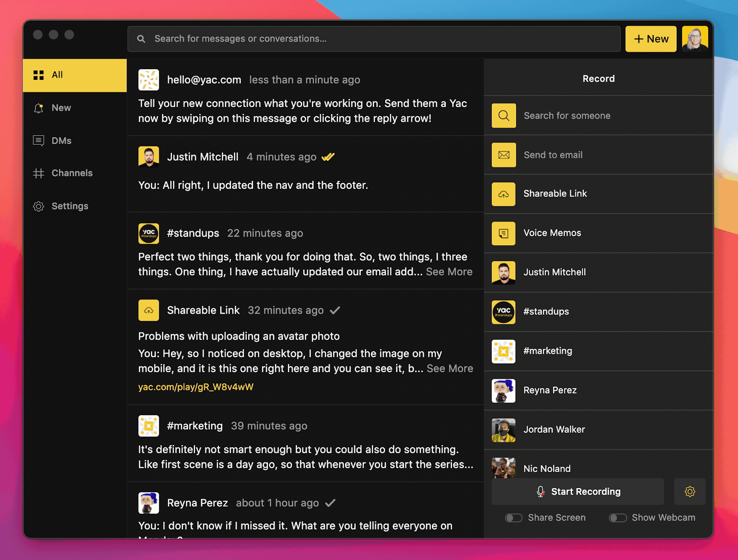Click the Shareable Link cloud icon in Record panel
738x560 pixels.
coord(503,194)
